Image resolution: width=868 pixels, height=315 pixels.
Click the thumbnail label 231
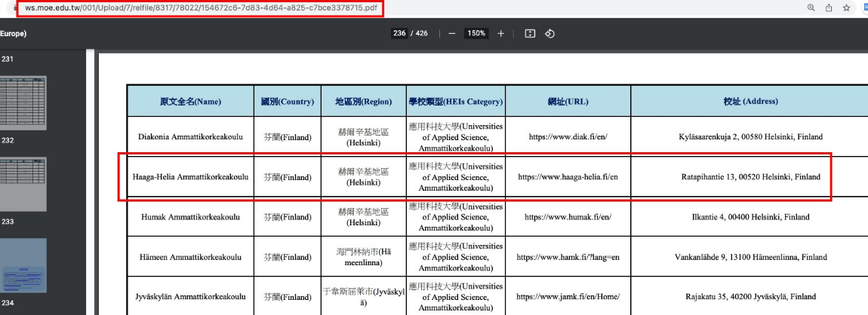point(8,59)
